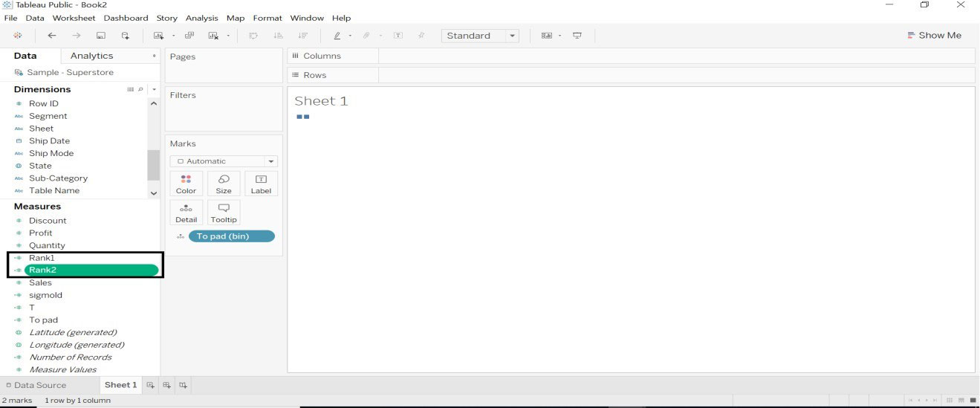Select the Ship Mode dimension

coord(51,154)
